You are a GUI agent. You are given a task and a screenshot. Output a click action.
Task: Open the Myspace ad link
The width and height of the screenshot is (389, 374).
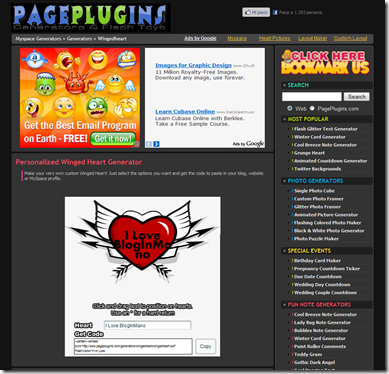pyautogui.click(x=237, y=38)
